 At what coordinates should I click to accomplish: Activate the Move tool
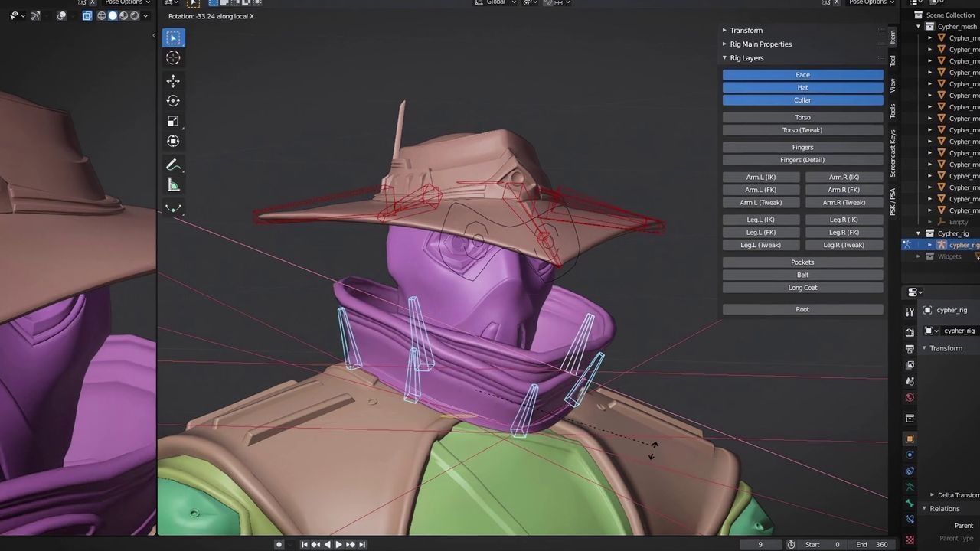(173, 81)
